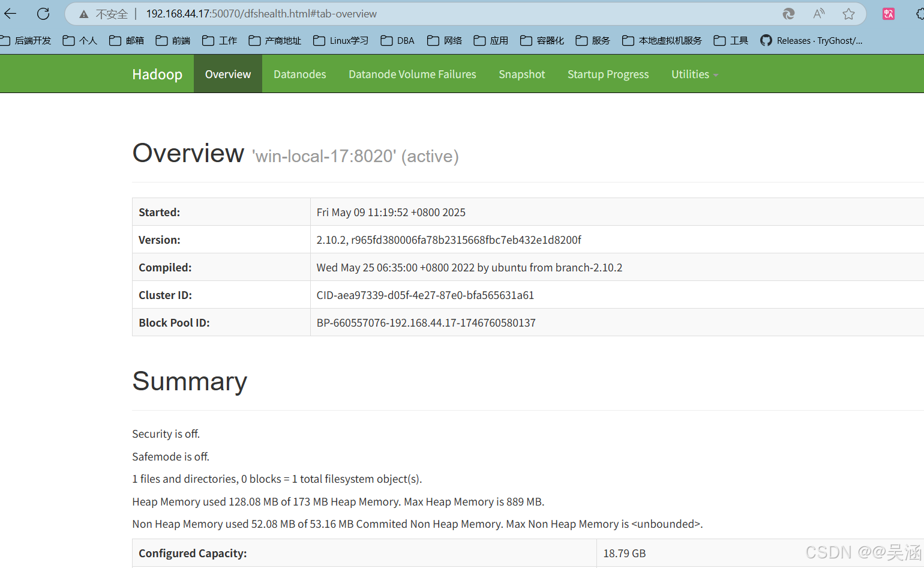Click the 'Safemode is off.' text
This screenshot has width=924, height=568.
click(171, 457)
